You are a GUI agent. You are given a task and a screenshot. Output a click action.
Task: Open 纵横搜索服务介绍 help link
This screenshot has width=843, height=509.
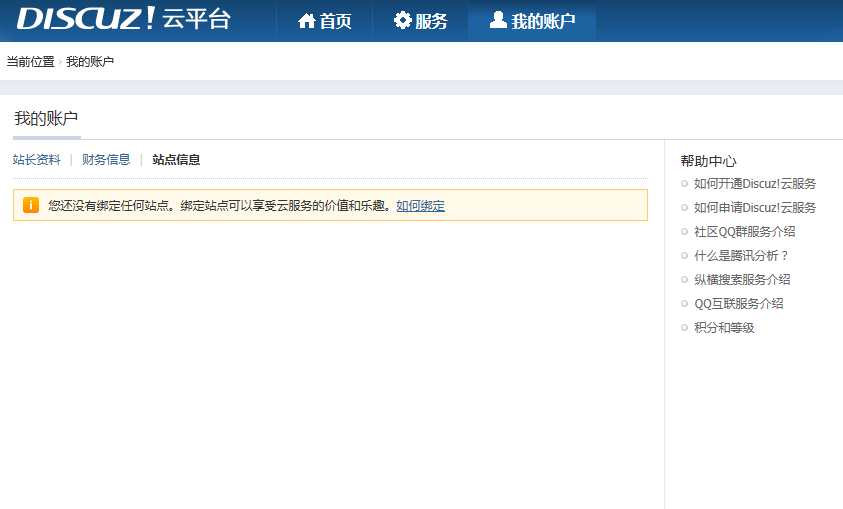(x=742, y=279)
